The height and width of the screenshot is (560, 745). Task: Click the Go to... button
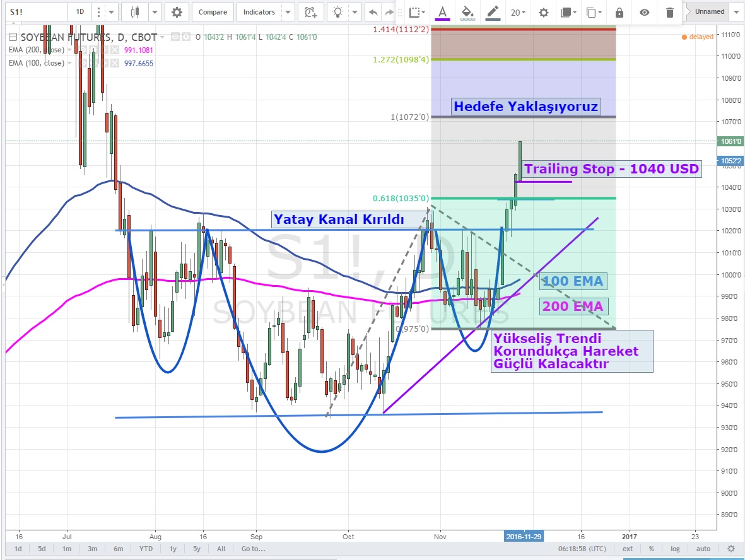pos(254,549)
